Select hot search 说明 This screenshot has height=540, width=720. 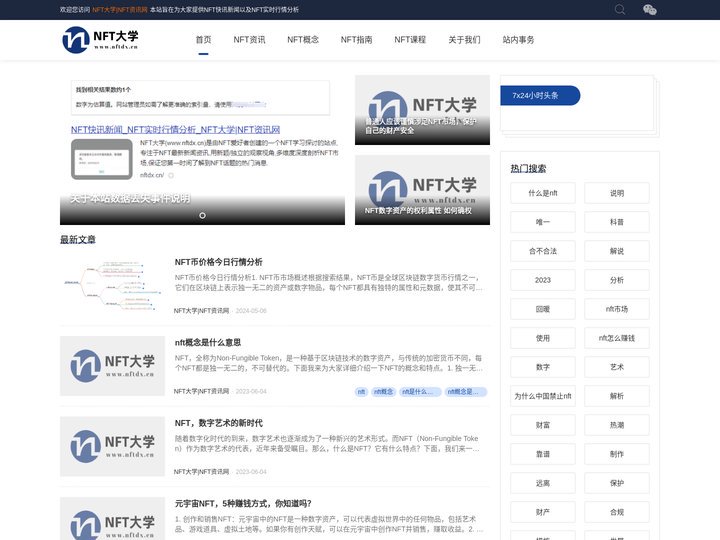coord(617,193)
